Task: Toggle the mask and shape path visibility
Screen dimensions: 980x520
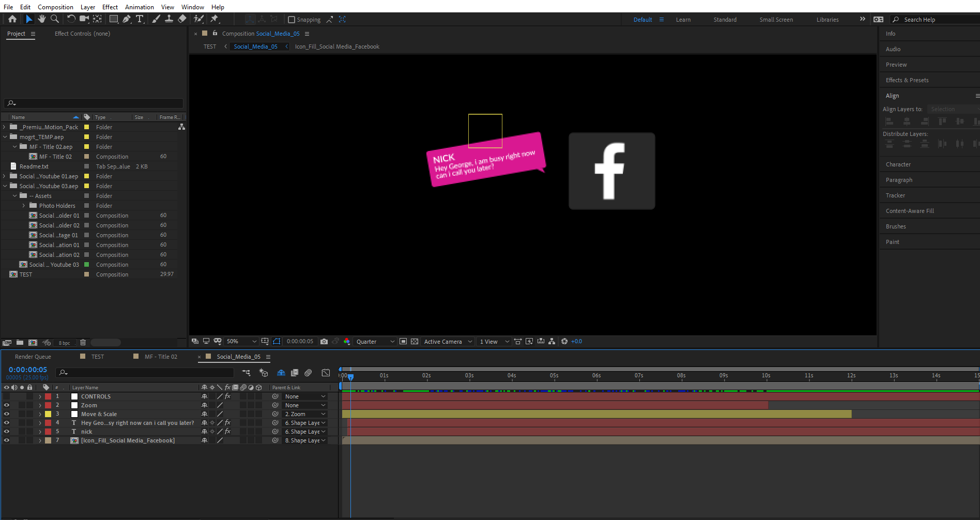Action: click(x=277, y=342)
